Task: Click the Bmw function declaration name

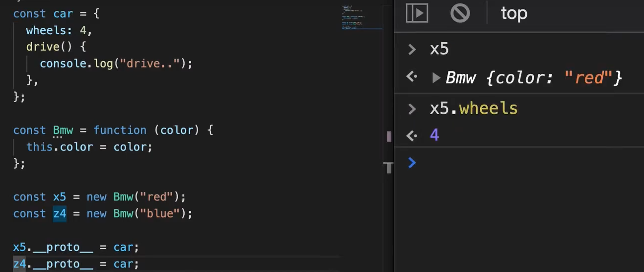Action: tap(63, 130)
